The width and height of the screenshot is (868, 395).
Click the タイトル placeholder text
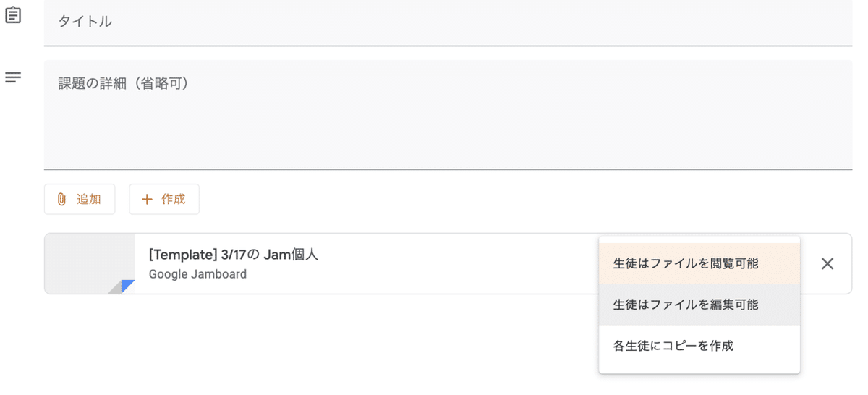pos(85,22)
